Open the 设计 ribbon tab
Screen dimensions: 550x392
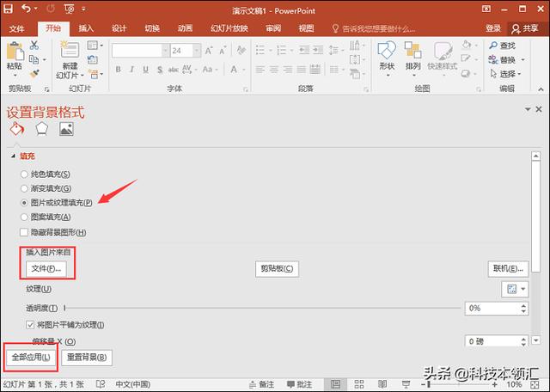tap(119, 28)
